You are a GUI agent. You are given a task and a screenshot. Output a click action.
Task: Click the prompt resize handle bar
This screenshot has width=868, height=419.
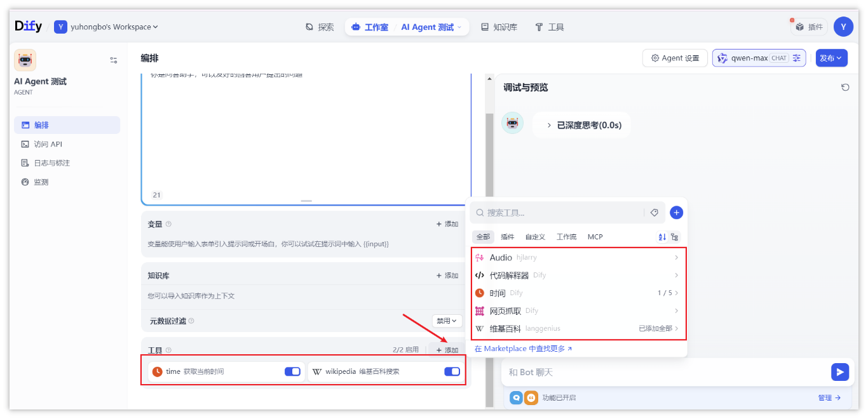click(306, 201)
